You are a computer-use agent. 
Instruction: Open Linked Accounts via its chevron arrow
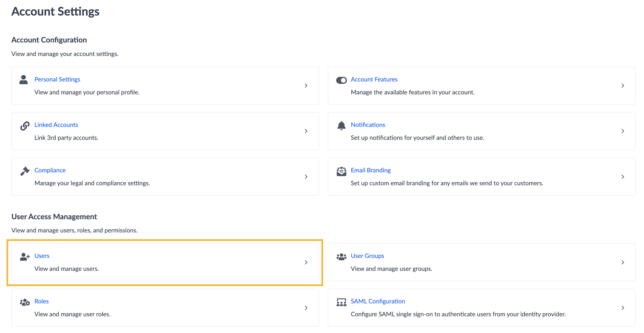(x=306, y=131)
